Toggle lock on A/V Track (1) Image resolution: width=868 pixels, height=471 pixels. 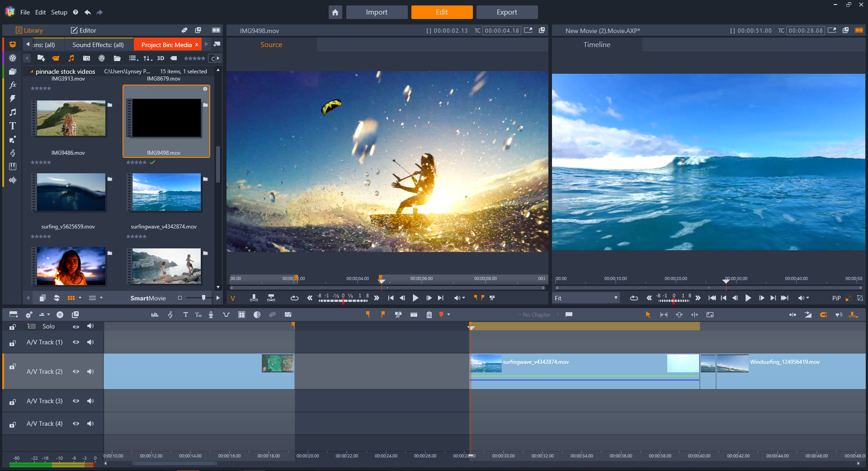[13, 343]
